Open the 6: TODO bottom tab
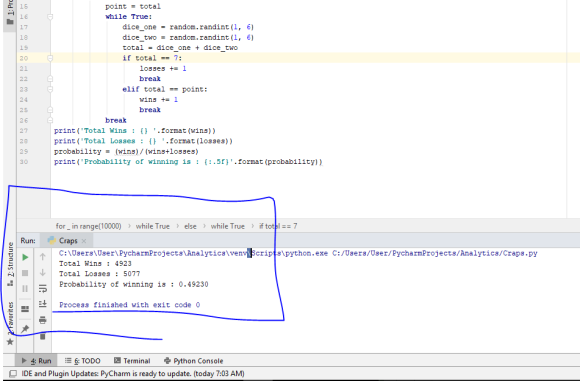The image size is (580, 381). (x=82, y=361)
